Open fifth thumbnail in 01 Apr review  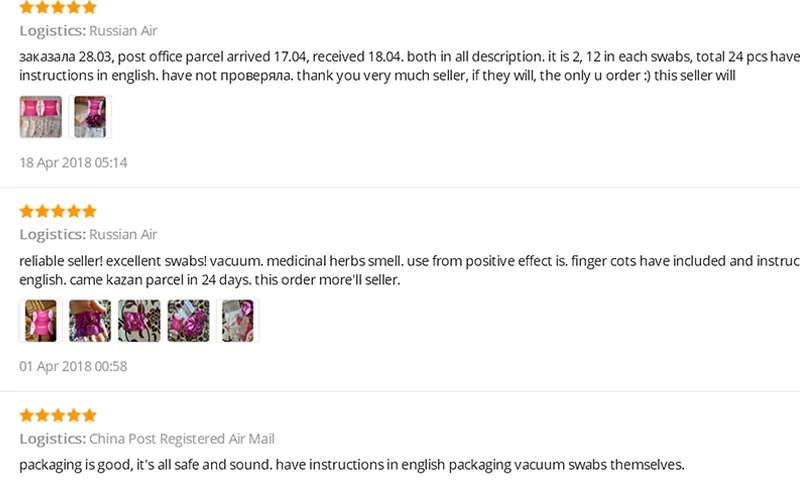(x=238, y=321)
